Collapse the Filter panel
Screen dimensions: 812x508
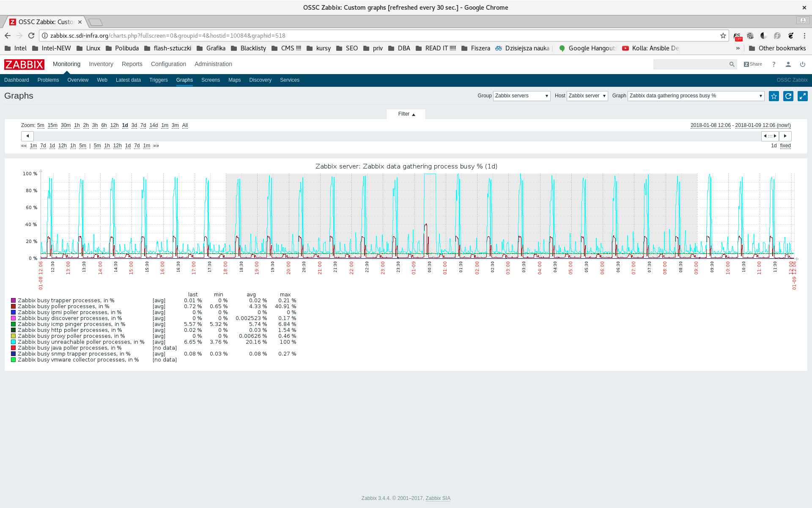(x=406, y=114)
